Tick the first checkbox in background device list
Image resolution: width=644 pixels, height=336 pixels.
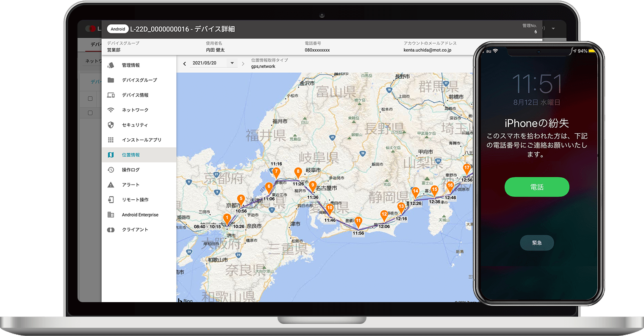coord(90,99)
